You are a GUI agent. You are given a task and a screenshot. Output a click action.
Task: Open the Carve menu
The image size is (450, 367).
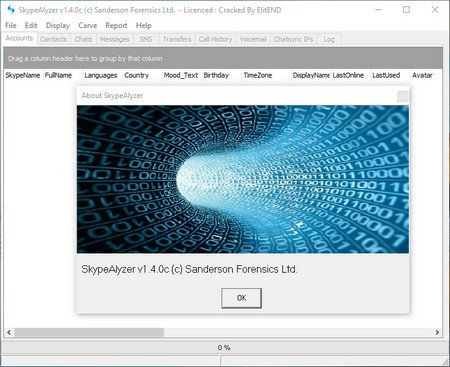tap(88, 25)
